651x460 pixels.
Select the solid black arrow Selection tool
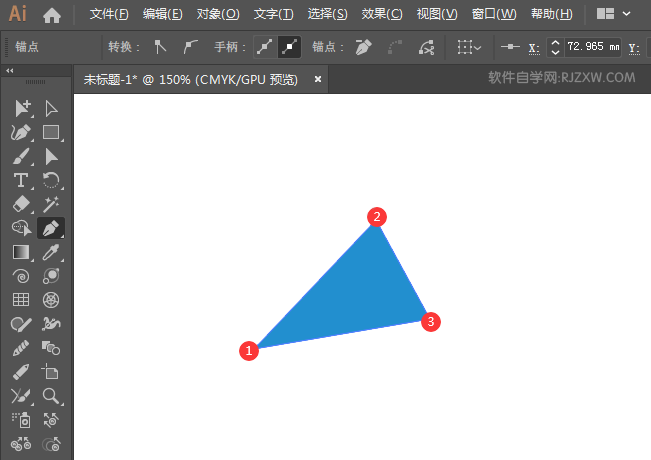pyautogui.click(x=51, y=157)
